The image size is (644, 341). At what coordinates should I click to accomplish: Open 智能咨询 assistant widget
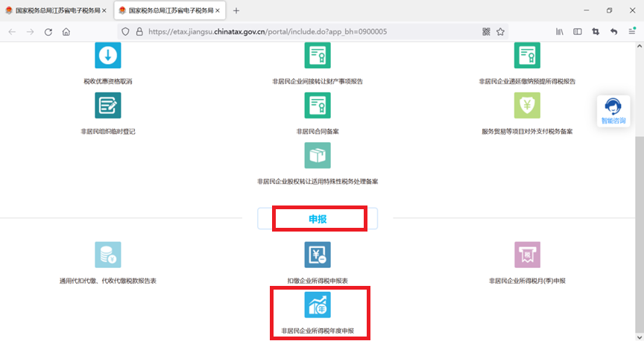613,111
